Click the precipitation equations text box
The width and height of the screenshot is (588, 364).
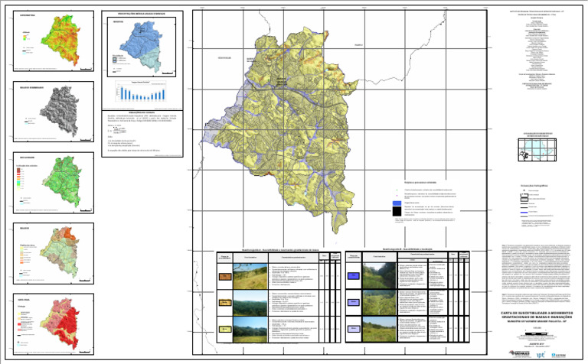pyautogui.click(x=142, y=133)
